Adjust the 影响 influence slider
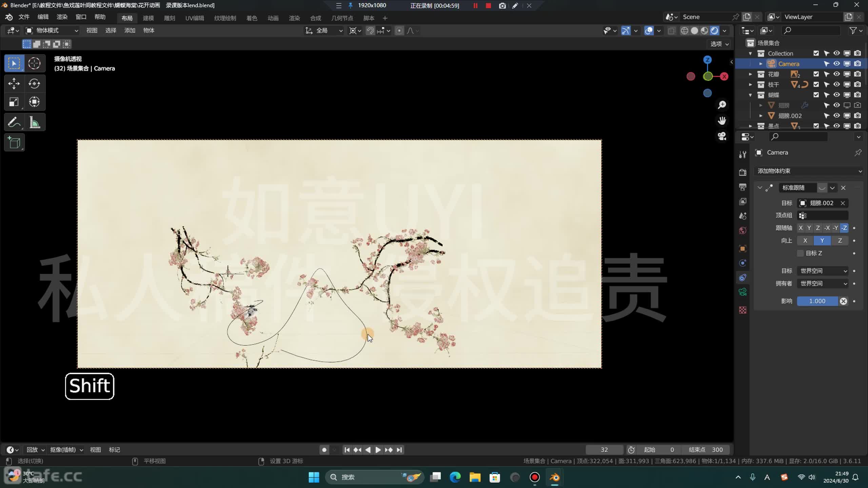Viewport: 868px width, 488px height. (x=817, y=301)
